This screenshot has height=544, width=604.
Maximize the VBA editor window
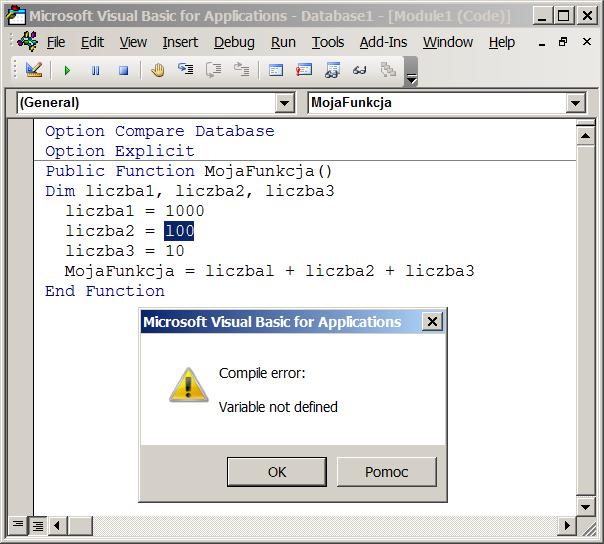click(x=564, y=16)
